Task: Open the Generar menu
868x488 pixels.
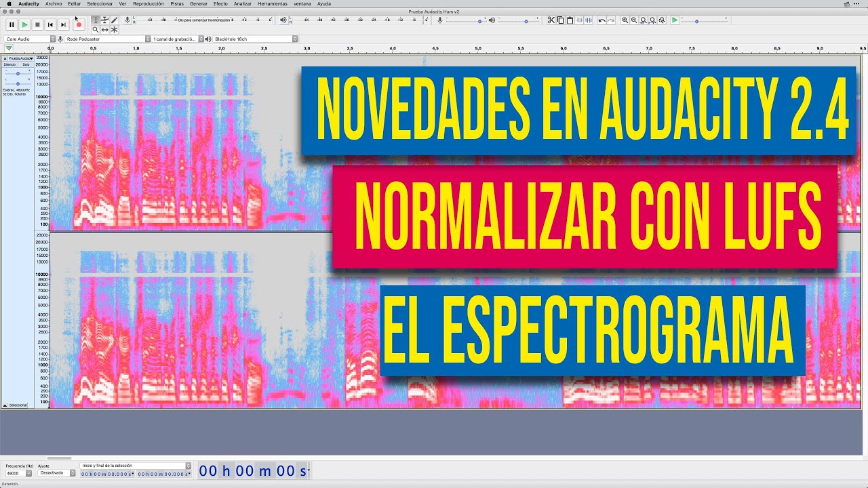Action: 199,3
